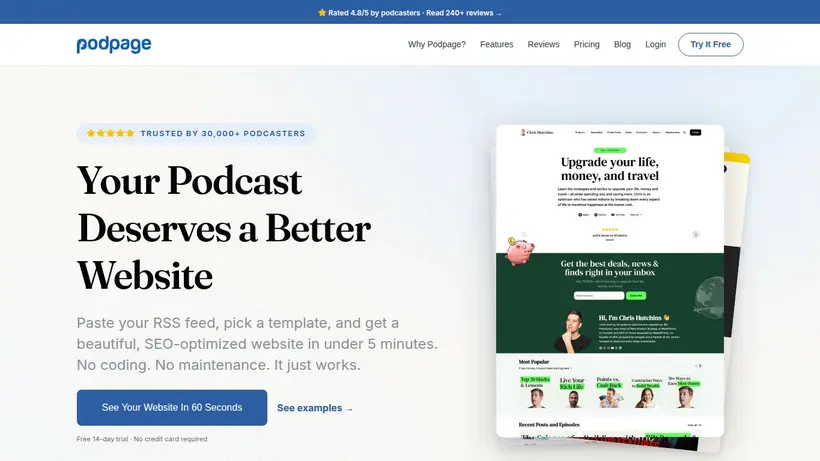This screenshot has width=820, height=461.
Task: Click the right carousel arrow beside the review stars
Action: (x=696, y=235)
